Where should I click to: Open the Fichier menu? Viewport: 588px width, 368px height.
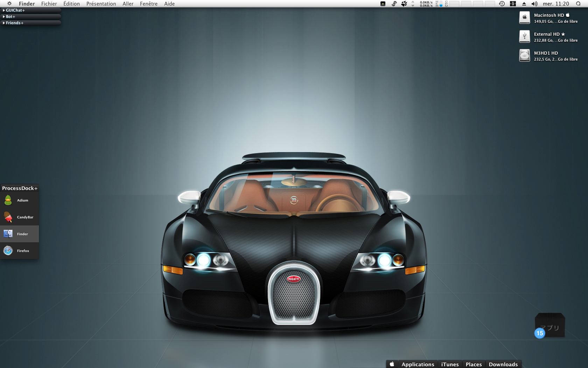(x=49, y=4)
